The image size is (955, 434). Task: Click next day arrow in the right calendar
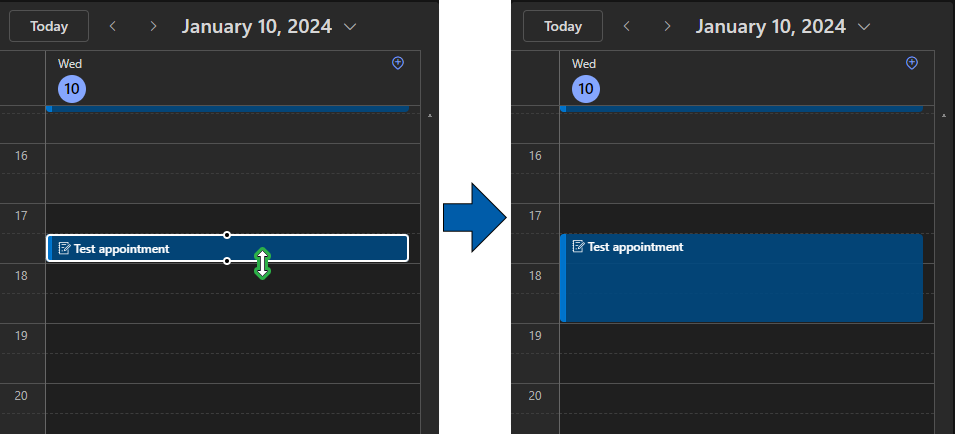point(667,26)
